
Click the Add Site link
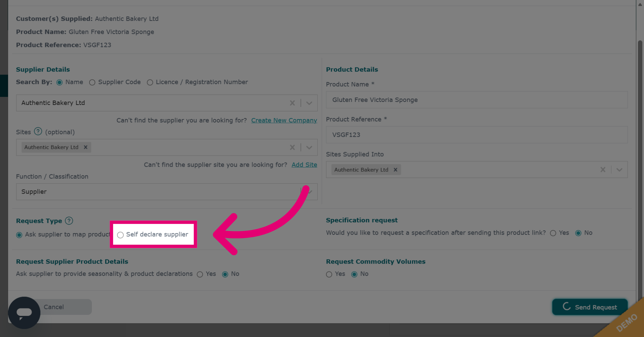tap(304, 165)
